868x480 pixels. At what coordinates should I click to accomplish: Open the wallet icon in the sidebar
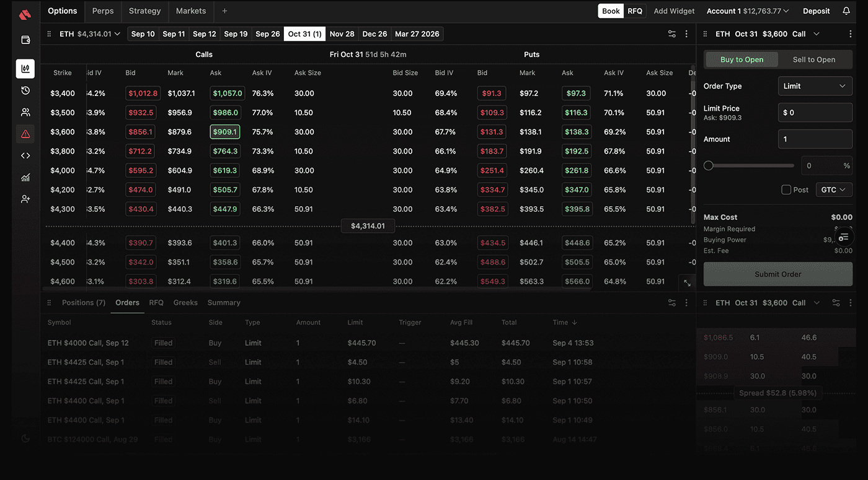pos(25,40)
